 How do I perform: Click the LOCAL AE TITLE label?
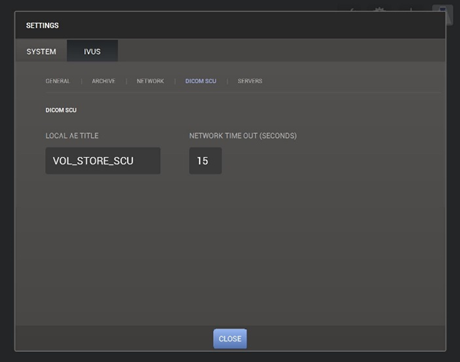click(72, 136)
